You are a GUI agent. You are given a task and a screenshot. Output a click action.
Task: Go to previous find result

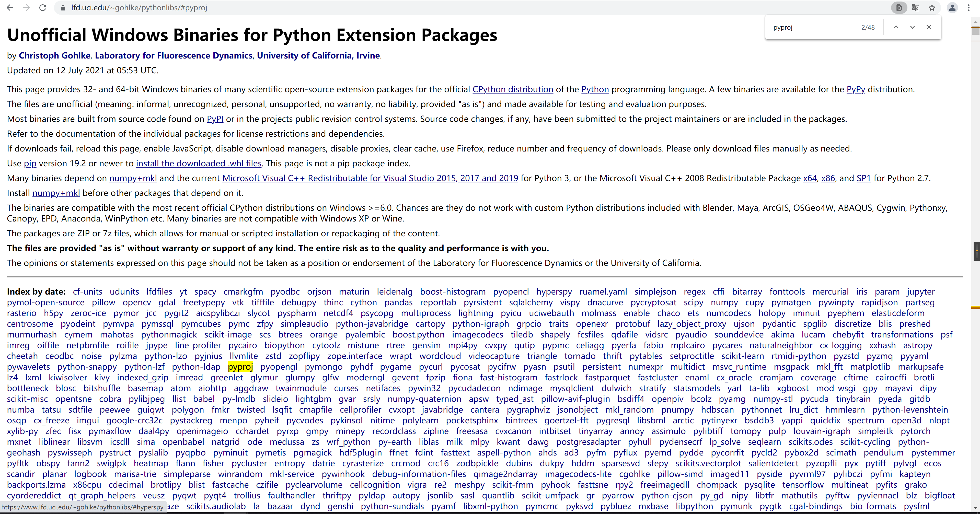896,27
